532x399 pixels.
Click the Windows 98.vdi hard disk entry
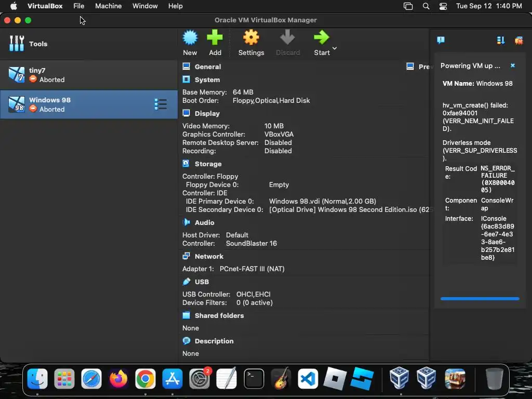point(322,202)
